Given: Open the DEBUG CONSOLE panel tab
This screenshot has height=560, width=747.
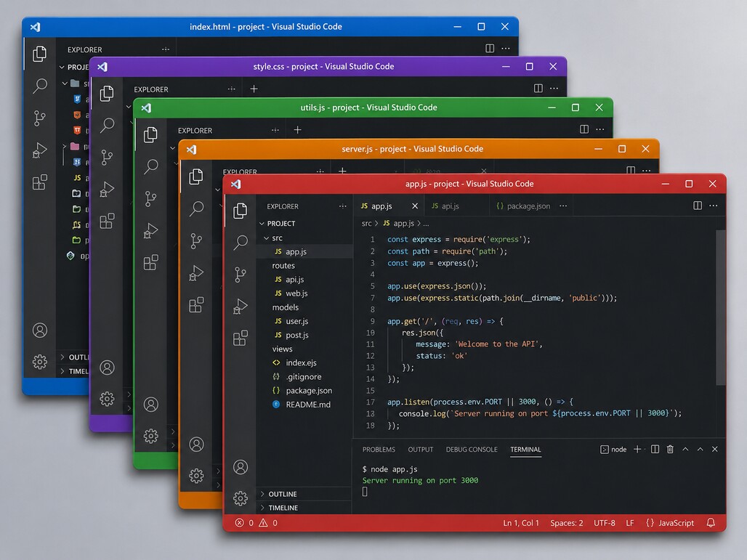Looking at the screenshot, I should [471, 449].
